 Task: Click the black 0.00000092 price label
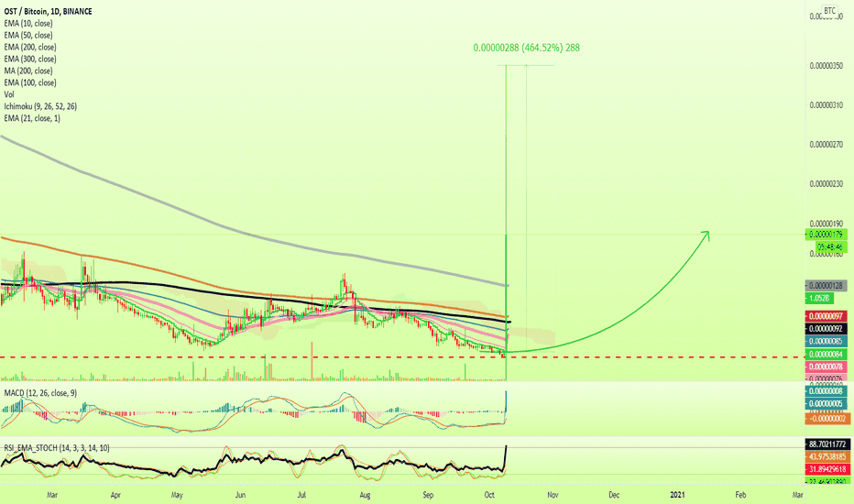coord(827,329)
